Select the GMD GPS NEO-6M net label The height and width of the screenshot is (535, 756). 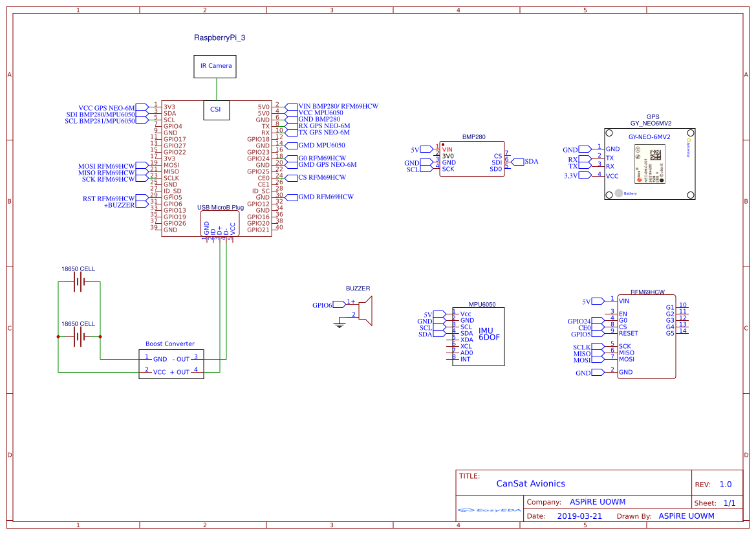[x=328, y=164]
